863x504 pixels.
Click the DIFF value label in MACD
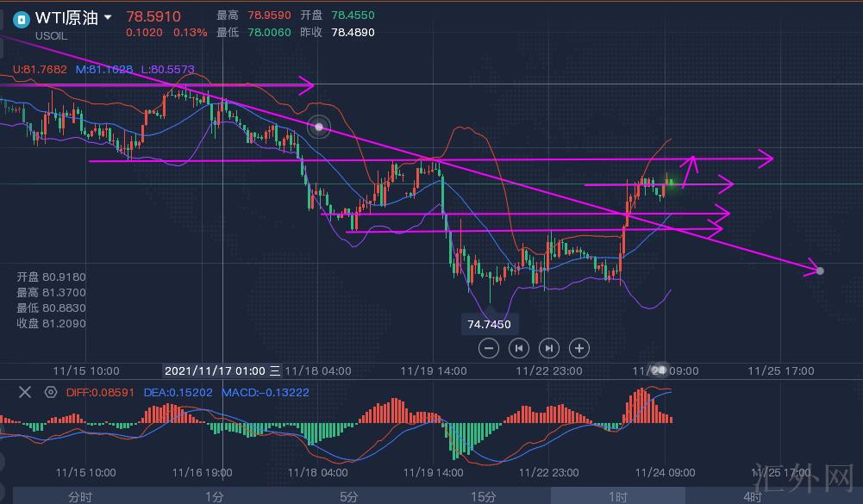[101, 392]
